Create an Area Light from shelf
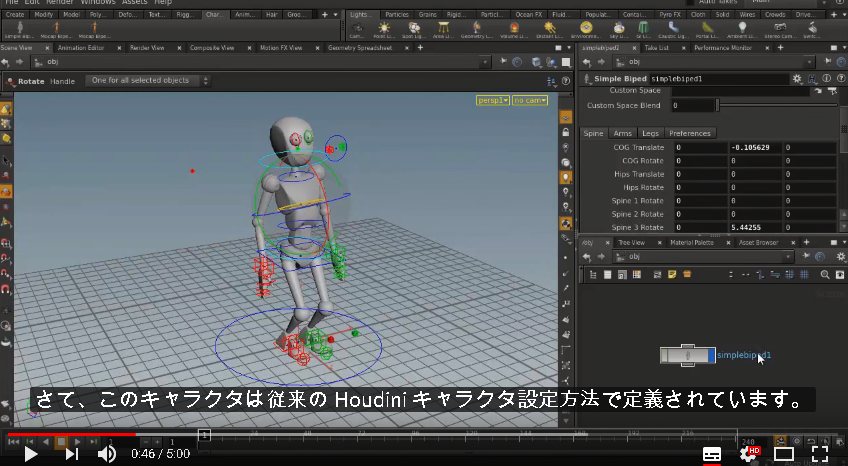 tap(443, 30)
